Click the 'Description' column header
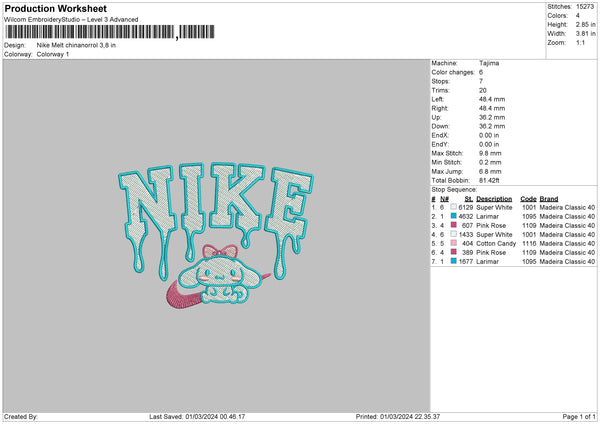Screen dimensions: 600x424 [x=494, y=199]
